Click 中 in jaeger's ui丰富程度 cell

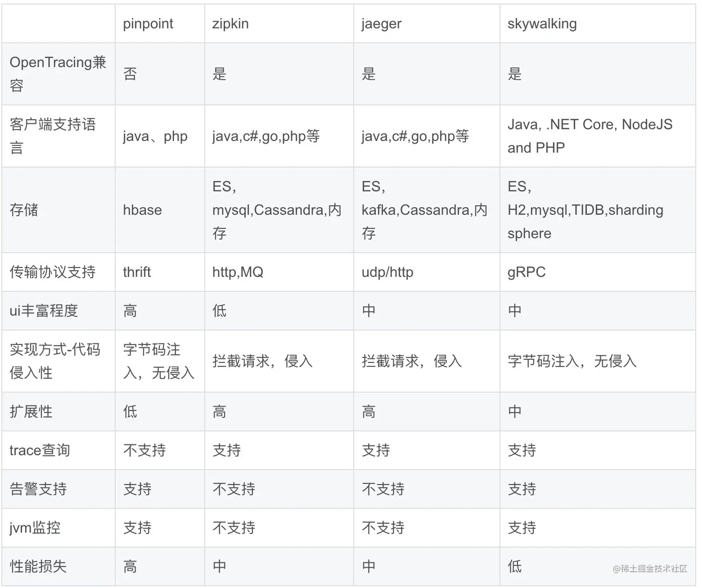pyautogui.click(x=369, y=311)
